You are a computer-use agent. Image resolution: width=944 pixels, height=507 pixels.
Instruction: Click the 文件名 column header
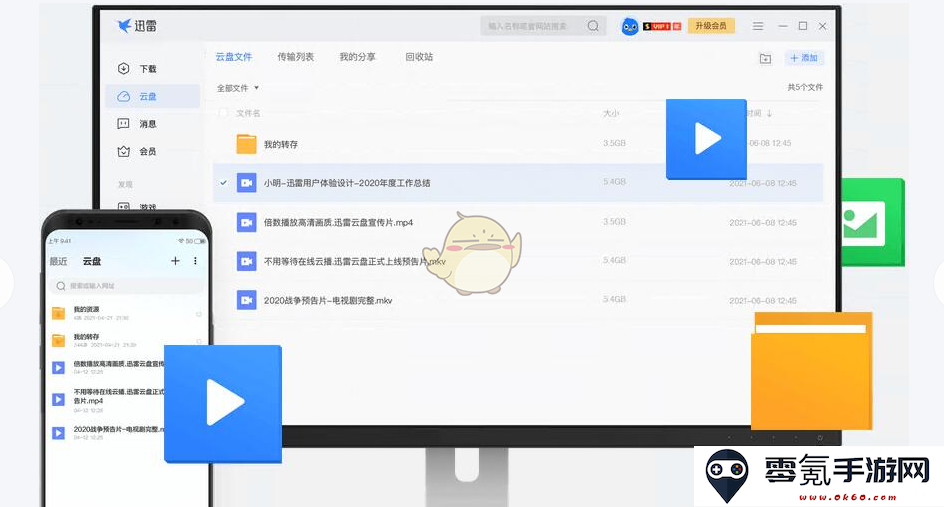tap(248, 113)
